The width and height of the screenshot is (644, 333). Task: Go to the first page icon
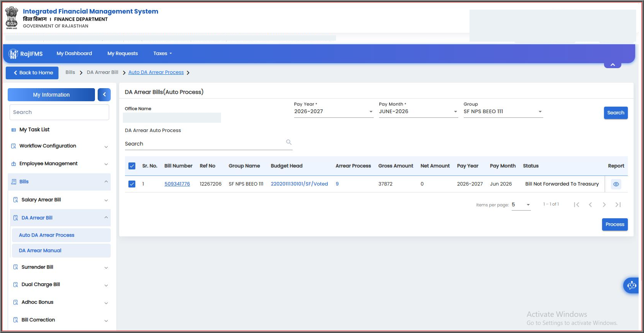point(576,205)
